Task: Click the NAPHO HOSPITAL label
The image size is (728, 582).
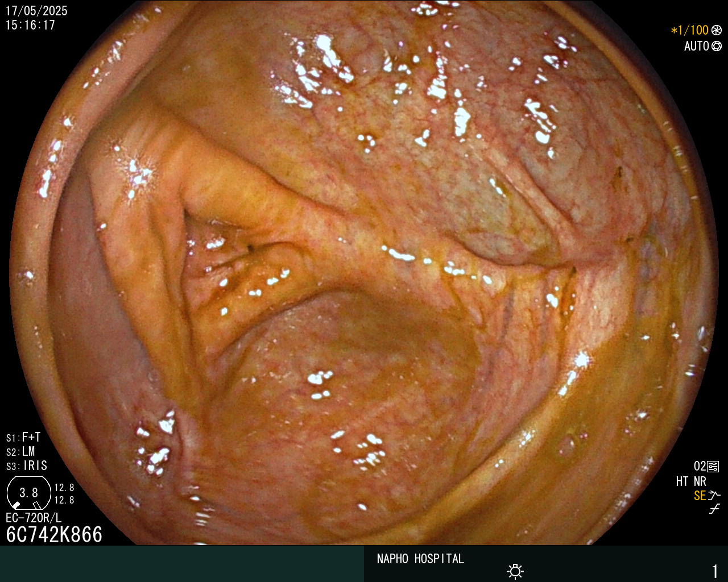Action: pyautogui.click(x=420, y=559)
